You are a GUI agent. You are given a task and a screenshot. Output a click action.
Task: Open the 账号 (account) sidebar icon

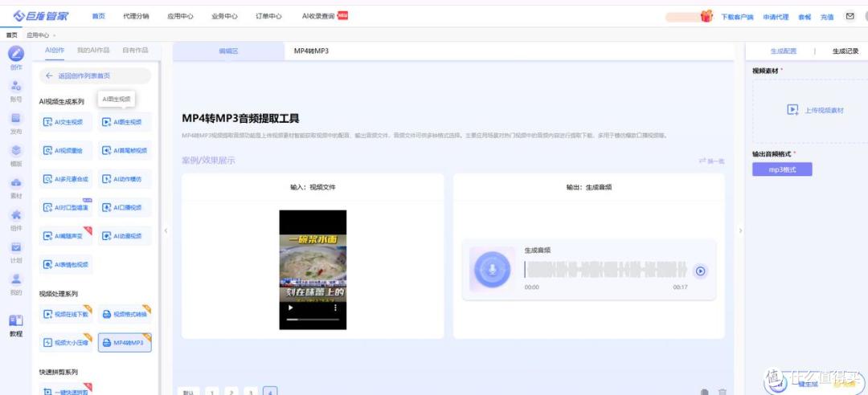(17, 86)
